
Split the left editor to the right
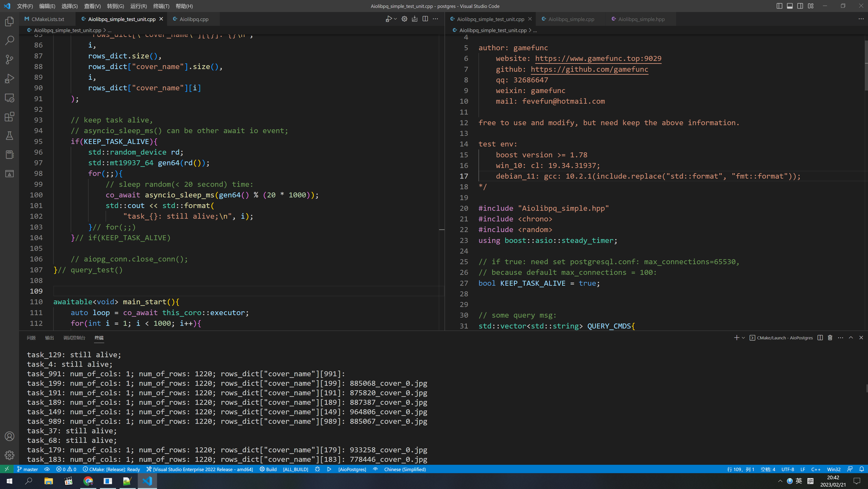(425, 19)
